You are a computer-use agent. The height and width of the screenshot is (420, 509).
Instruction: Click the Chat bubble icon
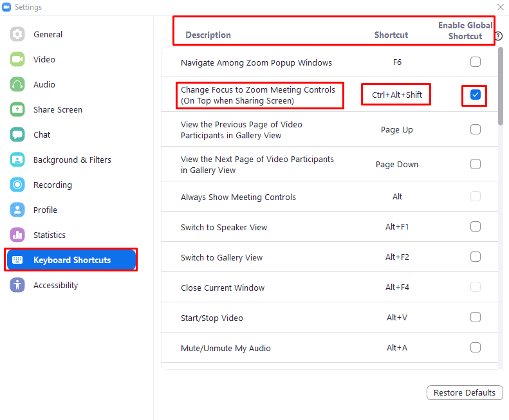click(x=17, y=134)
